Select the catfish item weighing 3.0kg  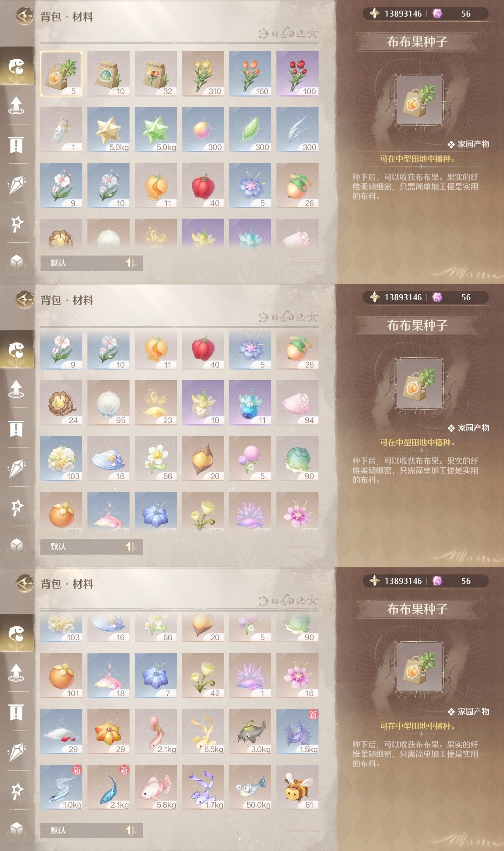250,732
